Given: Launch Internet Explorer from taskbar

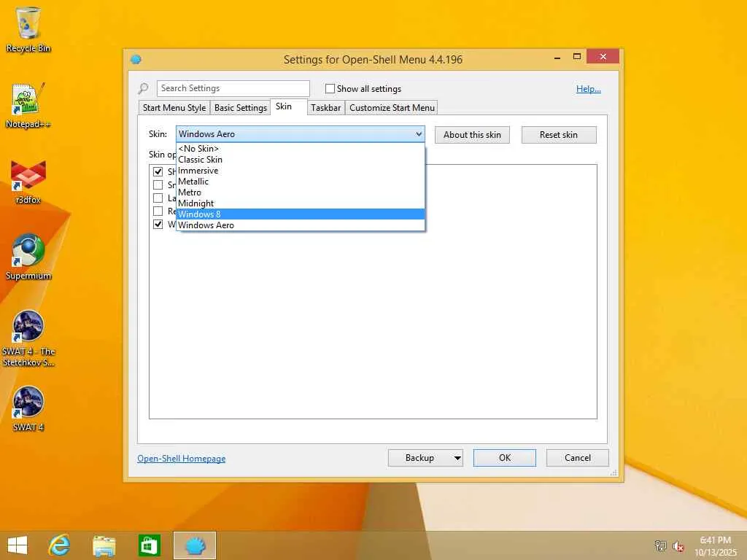Looking at the screenshot, I should coord(60,545).
